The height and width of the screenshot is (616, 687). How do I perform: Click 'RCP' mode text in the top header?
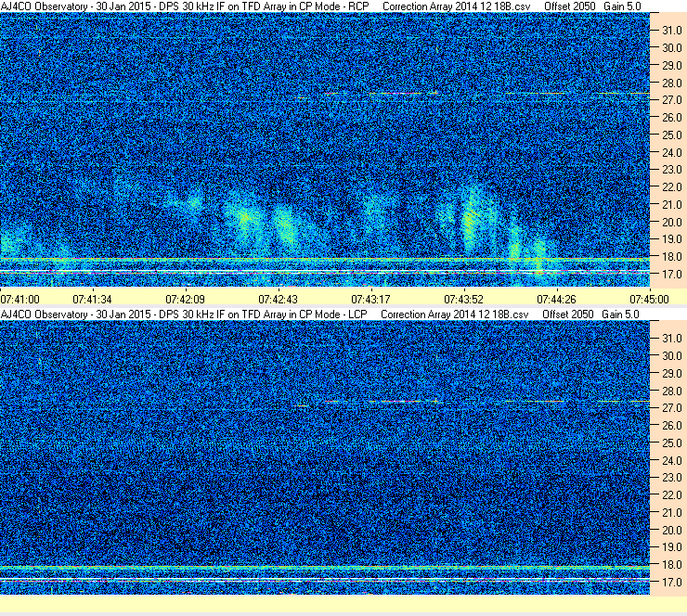click(x=359, y=6)
